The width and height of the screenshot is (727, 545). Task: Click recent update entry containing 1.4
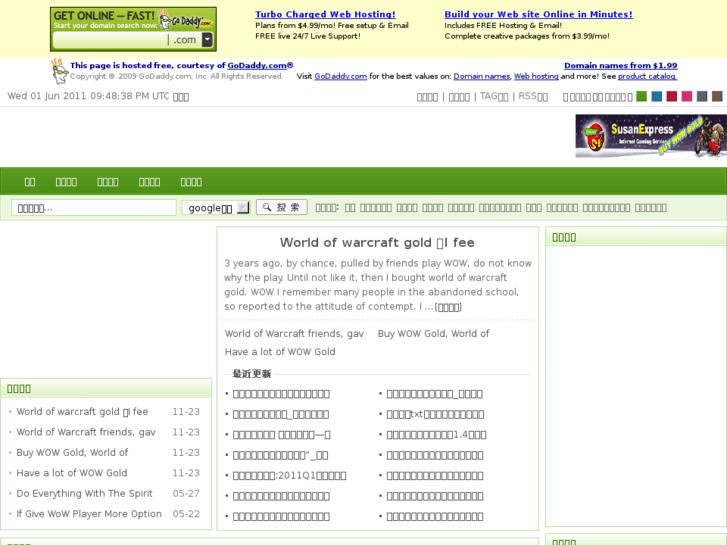(436, 435)
